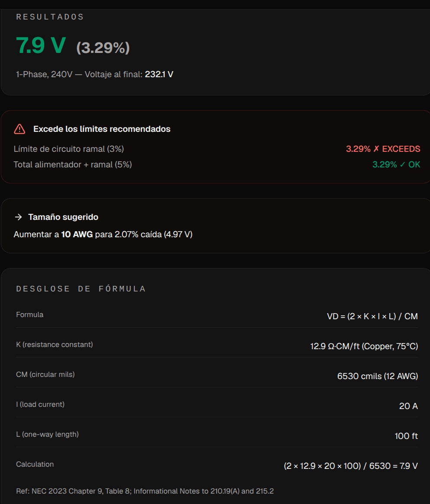The image size is (430, 504).
Task: Select the 7.9 V voltage drop result
Action: [41, 46]
